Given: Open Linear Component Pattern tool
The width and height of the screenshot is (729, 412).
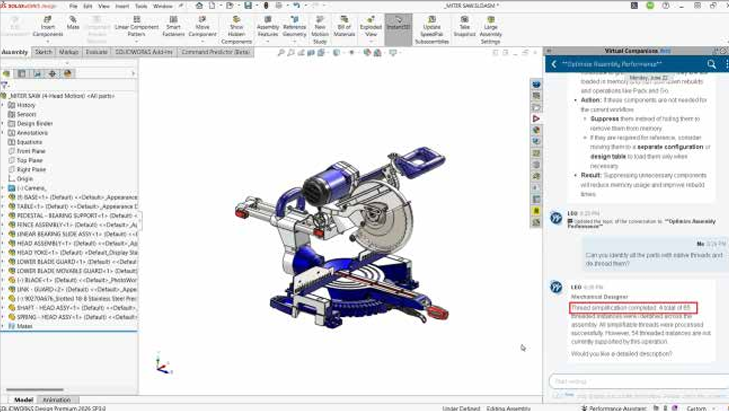Looking at the screenshot, I should (x=136, y=27).
